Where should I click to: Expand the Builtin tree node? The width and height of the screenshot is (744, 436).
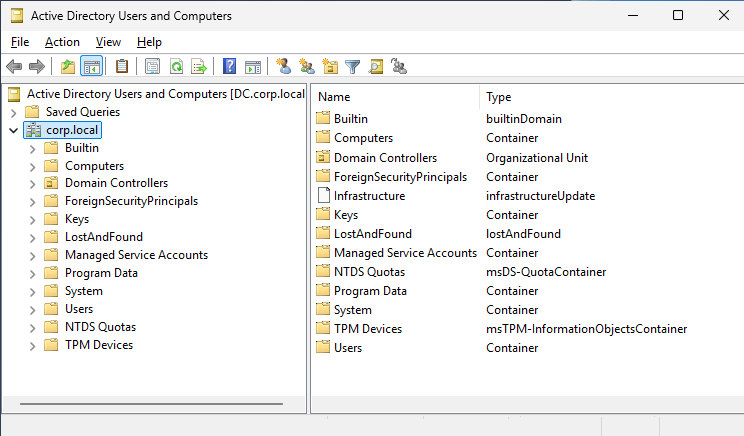pos(32,149)
